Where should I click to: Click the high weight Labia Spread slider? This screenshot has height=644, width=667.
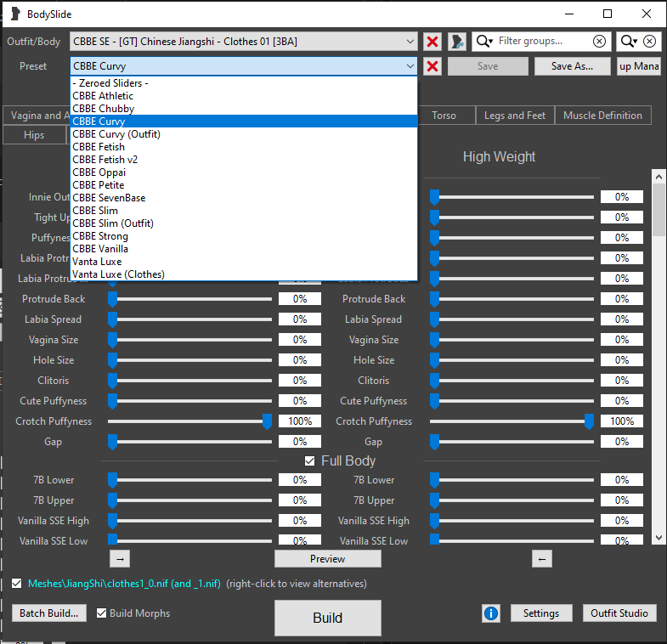pyautogui.click(x=512, y=319)
